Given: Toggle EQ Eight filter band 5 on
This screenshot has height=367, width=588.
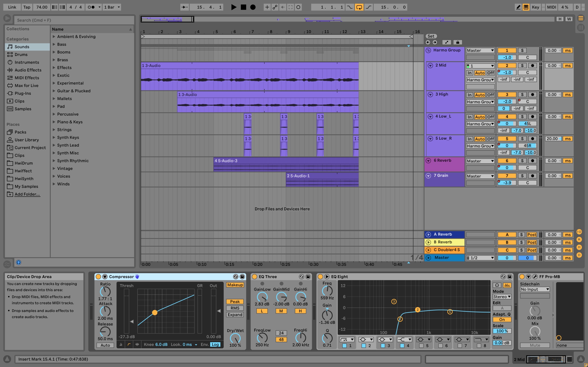Looking at the screenshot, I should pyautogui.click(x=421, y=346).
